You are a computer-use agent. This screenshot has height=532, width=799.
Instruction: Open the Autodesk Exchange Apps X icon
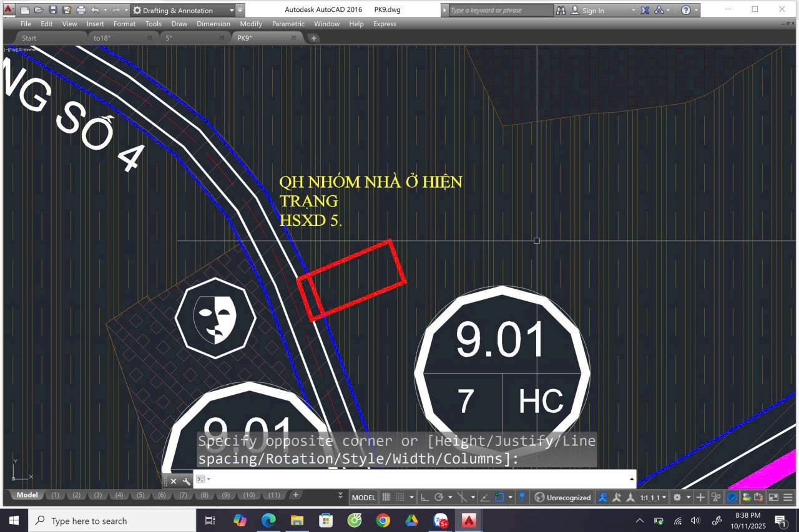point(645,10)
